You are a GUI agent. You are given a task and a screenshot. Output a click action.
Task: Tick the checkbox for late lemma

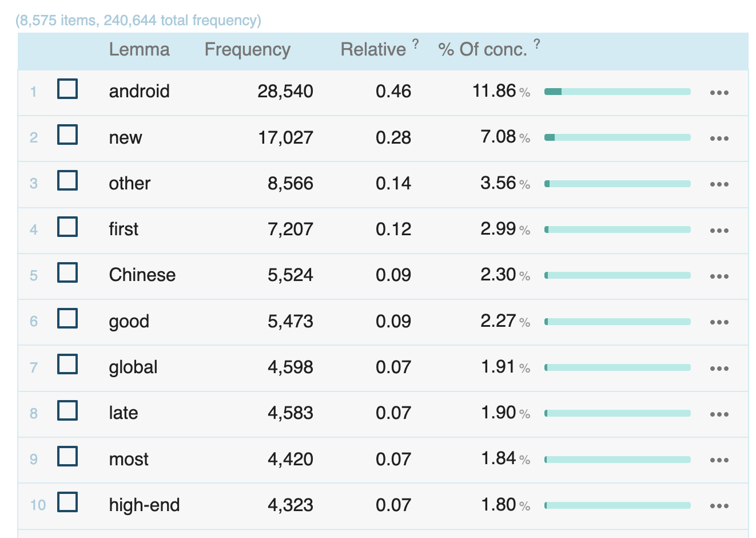coord(67,411)
